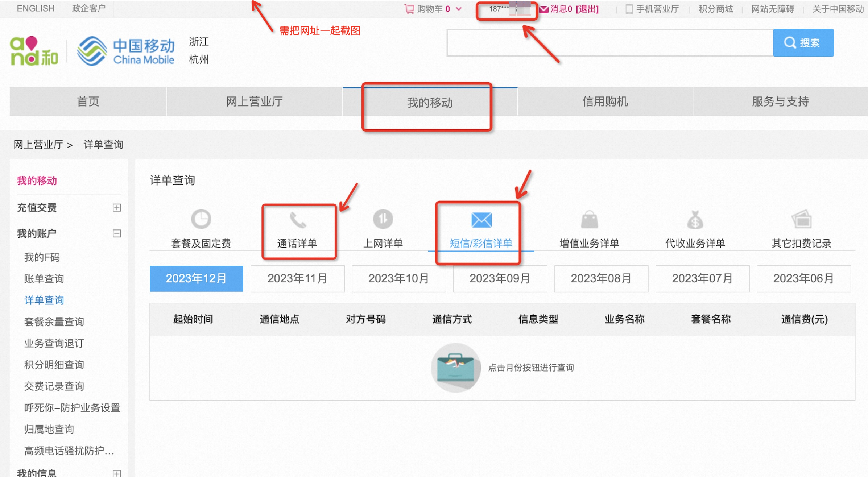Select the 2023年09月 month button

point(500,278)
